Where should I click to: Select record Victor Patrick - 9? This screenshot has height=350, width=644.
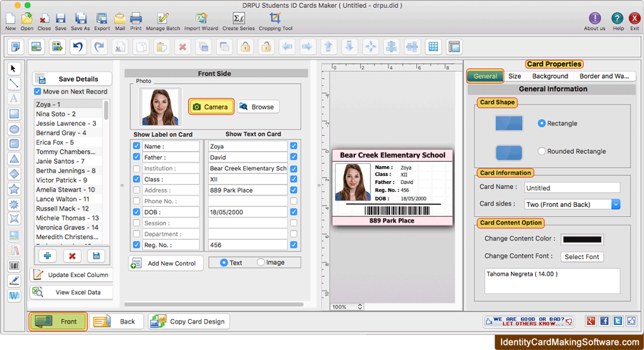68,180
